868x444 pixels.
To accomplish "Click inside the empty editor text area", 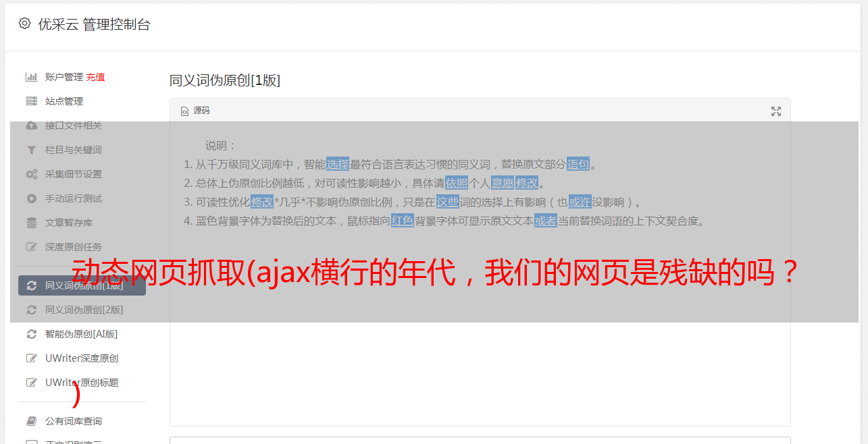I will point(480,324).
